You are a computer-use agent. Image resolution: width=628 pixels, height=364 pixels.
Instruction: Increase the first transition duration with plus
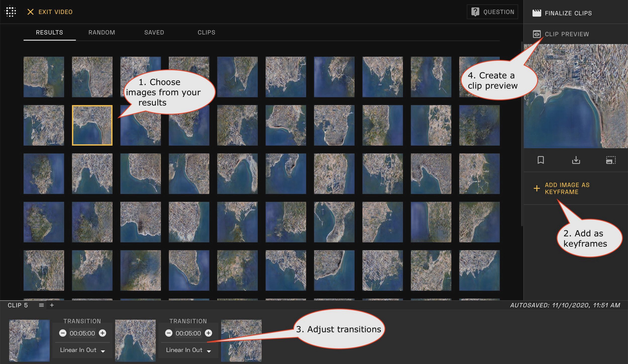[x=102, y=333]
